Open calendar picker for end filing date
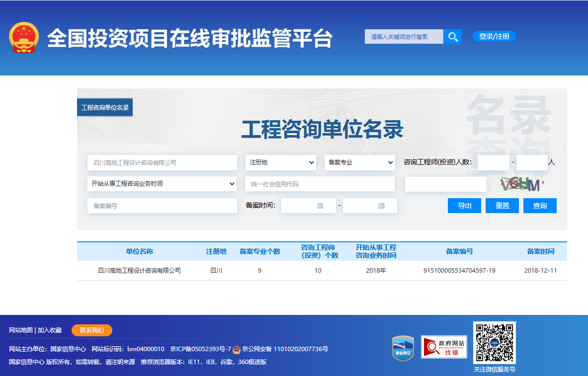 (x=381, y=206)
